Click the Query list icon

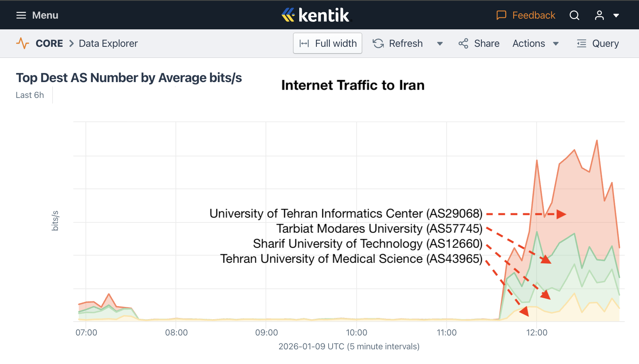[581, 44]
